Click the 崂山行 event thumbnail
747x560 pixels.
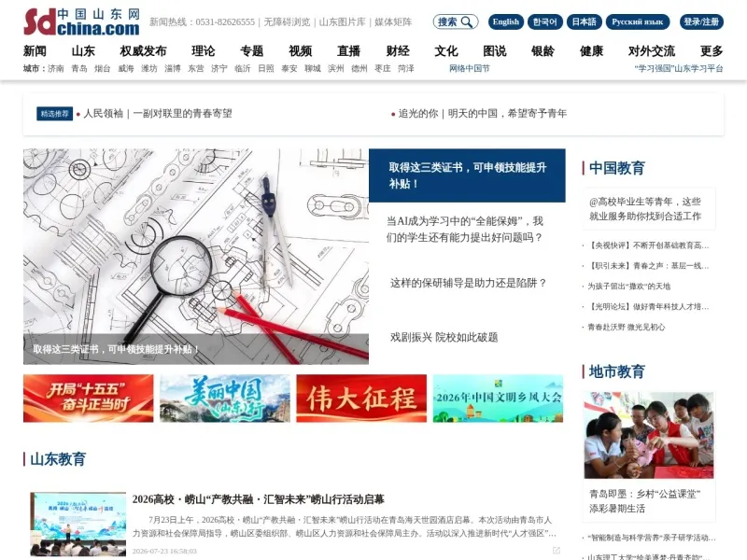[x=78, y=525]
